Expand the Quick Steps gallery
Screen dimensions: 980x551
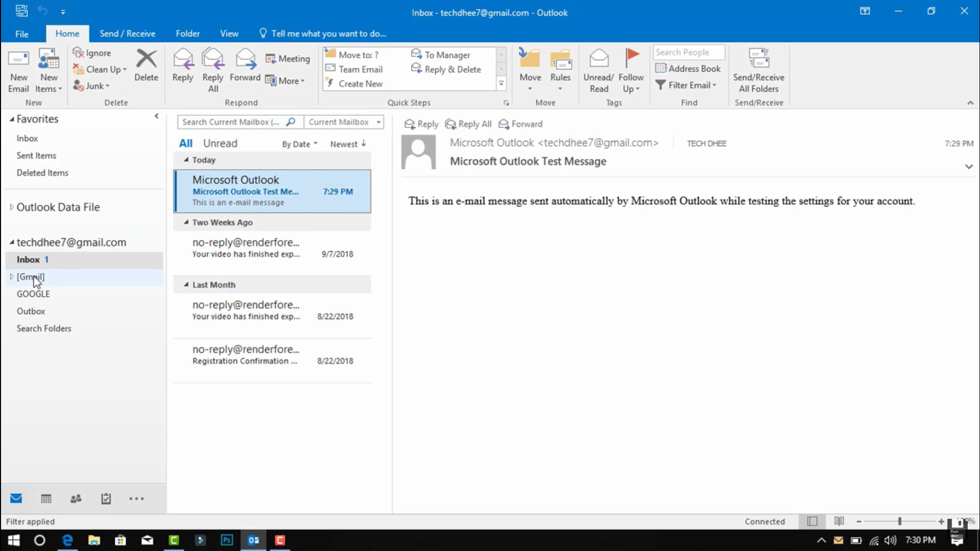(x=501, y=84)
